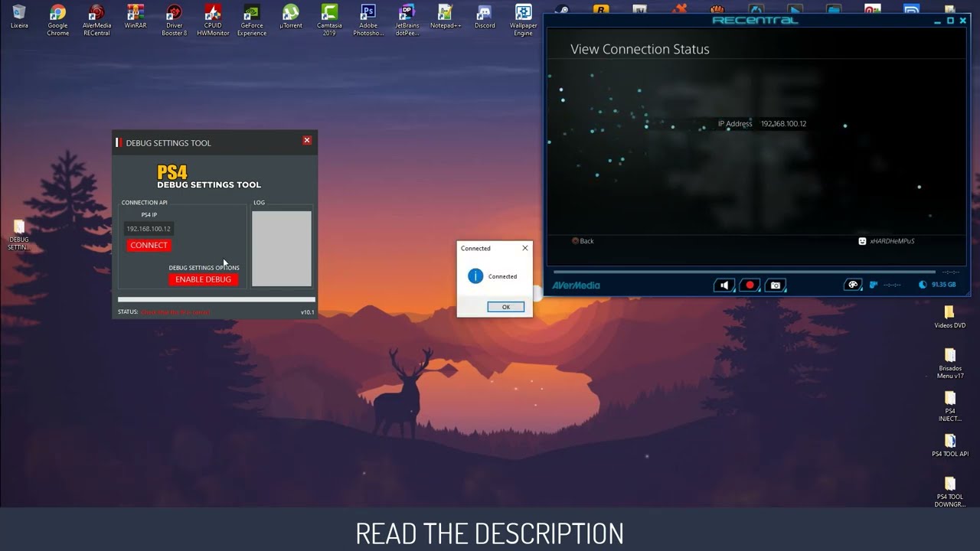Select the AVerMedia RECentral desktop shortcut

(x=96, y=20)
